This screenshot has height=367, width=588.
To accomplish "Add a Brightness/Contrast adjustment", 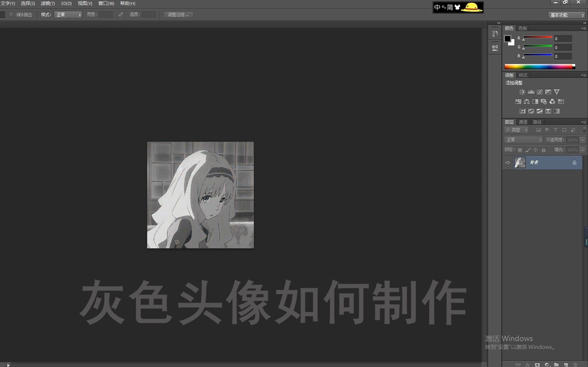I will pyautogui.click(x=522, y=92).
